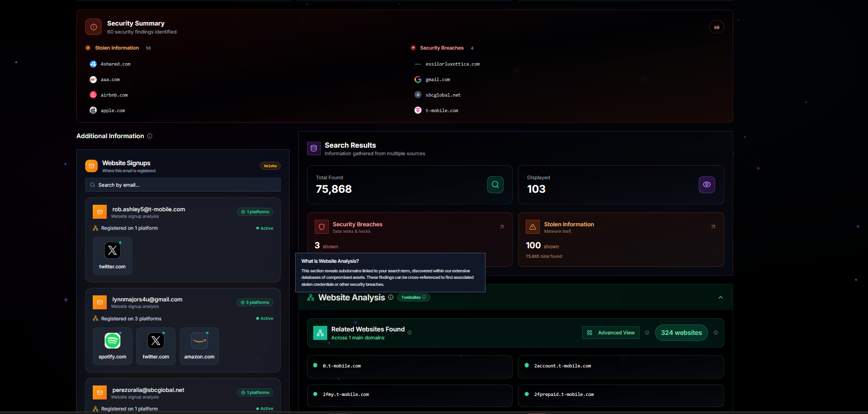Viewport: 868px width, 414px height.
Task: Click the info icon after Advanced View
Action: (647, 332)
